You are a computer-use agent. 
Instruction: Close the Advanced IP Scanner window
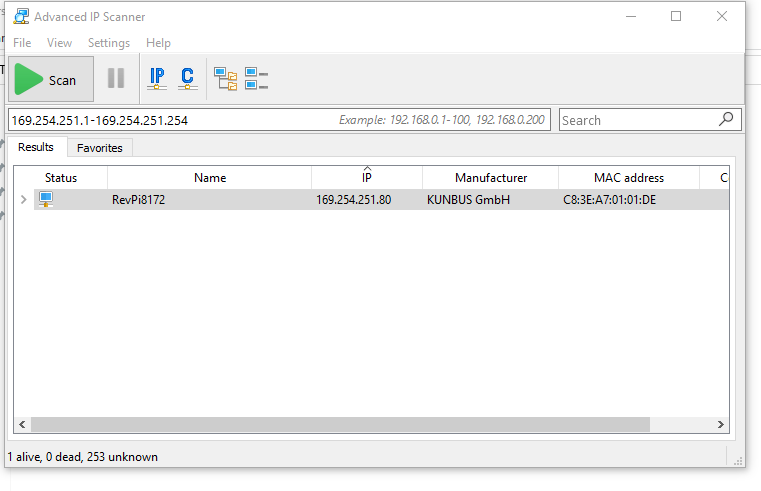coord(722,16)
